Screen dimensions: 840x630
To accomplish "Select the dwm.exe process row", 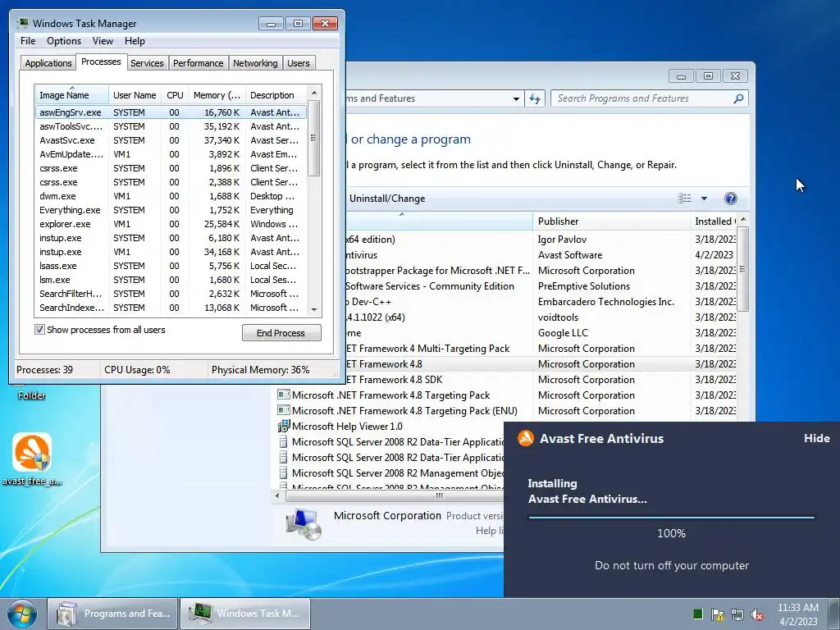I will (x=171, y=196).
